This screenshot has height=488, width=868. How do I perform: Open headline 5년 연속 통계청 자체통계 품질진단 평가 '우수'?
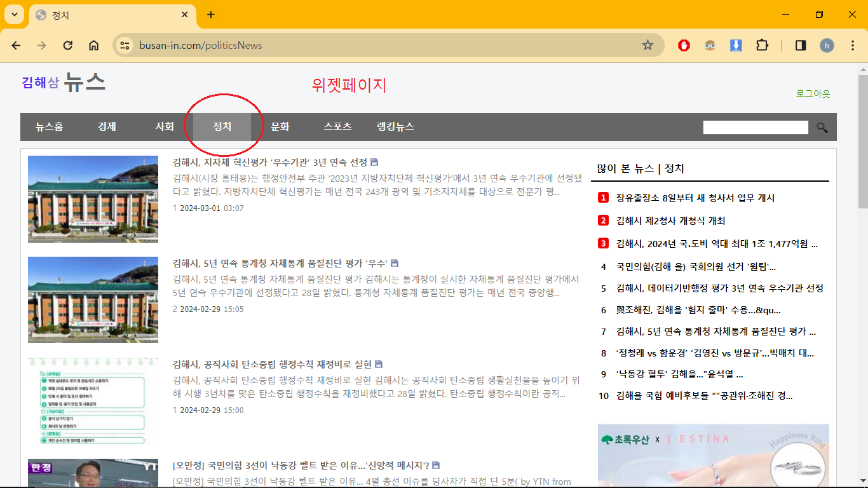coord(280,263)
